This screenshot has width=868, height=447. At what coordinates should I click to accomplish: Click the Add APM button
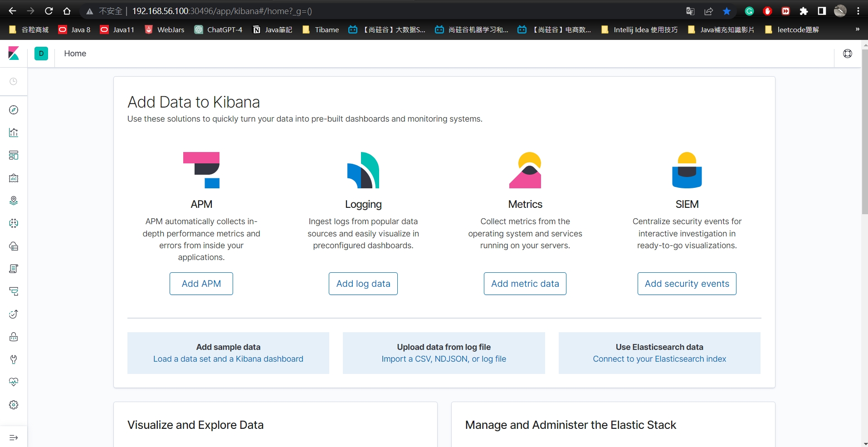201,284
